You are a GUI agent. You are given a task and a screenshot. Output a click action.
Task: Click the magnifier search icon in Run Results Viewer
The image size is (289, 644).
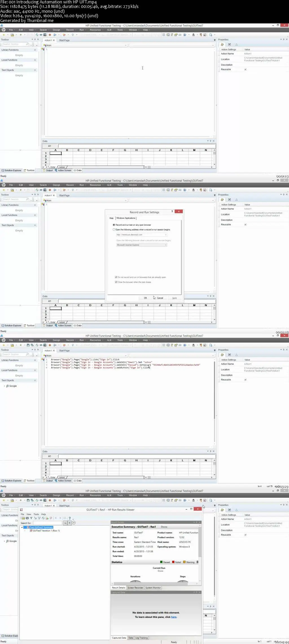(65, 523)
